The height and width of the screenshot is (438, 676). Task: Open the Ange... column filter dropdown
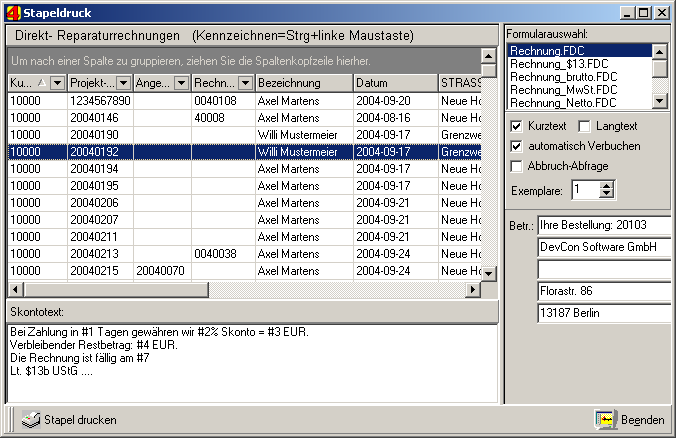click(x=182, y=83)
